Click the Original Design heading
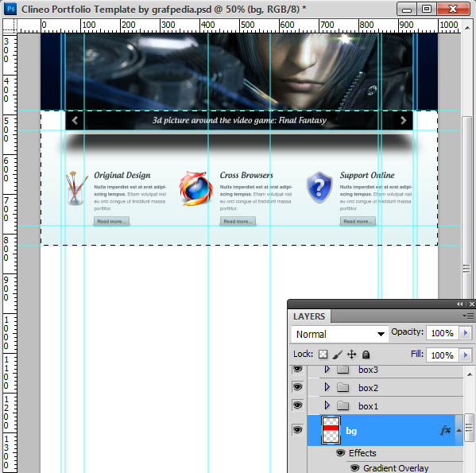The height and width of the screenshot is (473, 476). point(122,175)
